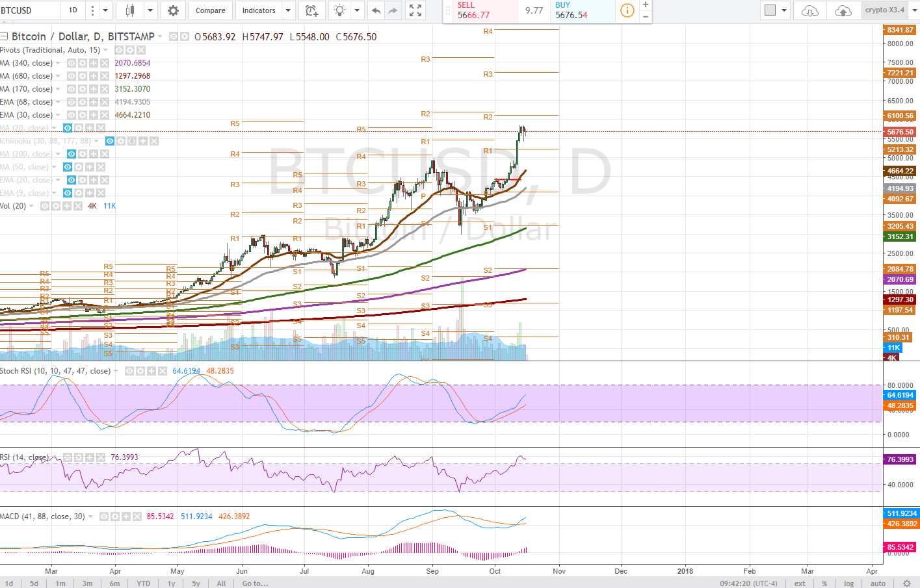Redo the last chart action

coord(393,10)
